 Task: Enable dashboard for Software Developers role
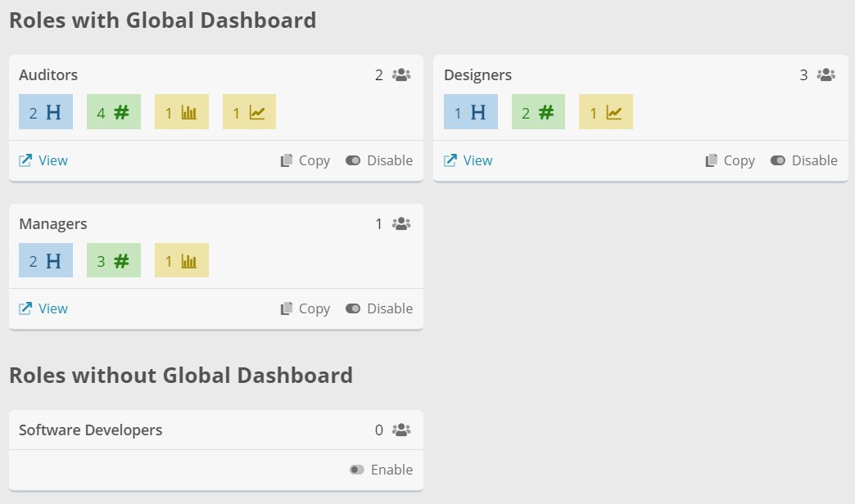tap(381, 470)
